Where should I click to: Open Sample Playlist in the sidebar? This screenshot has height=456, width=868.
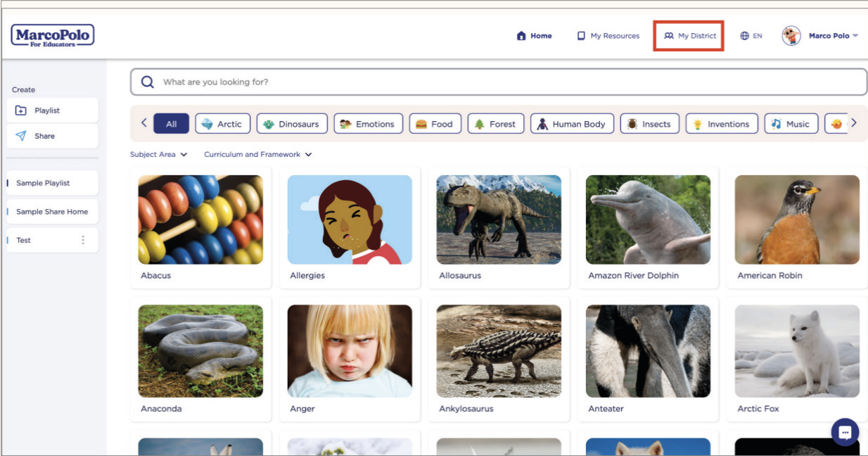click(x=53, y=183)
